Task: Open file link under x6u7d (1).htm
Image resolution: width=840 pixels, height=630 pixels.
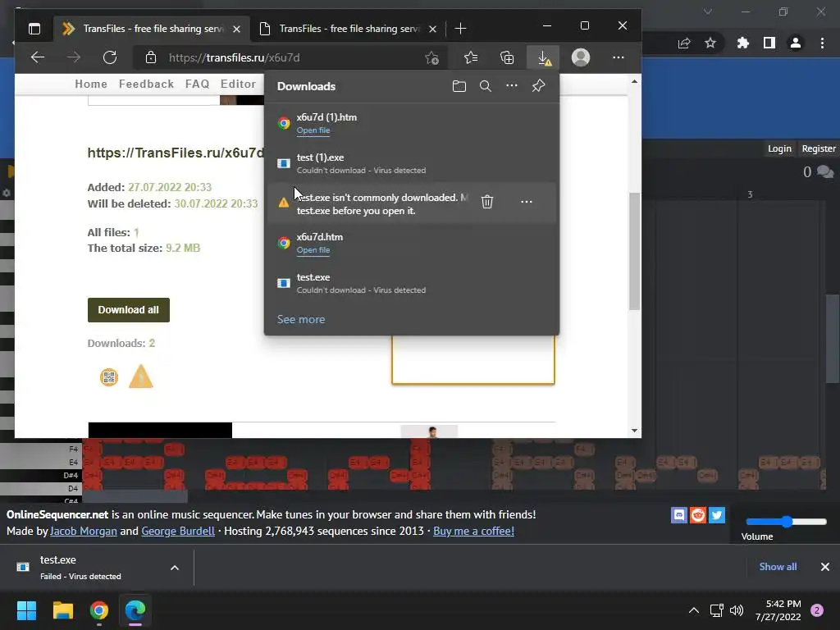Action: pos(313,130)
